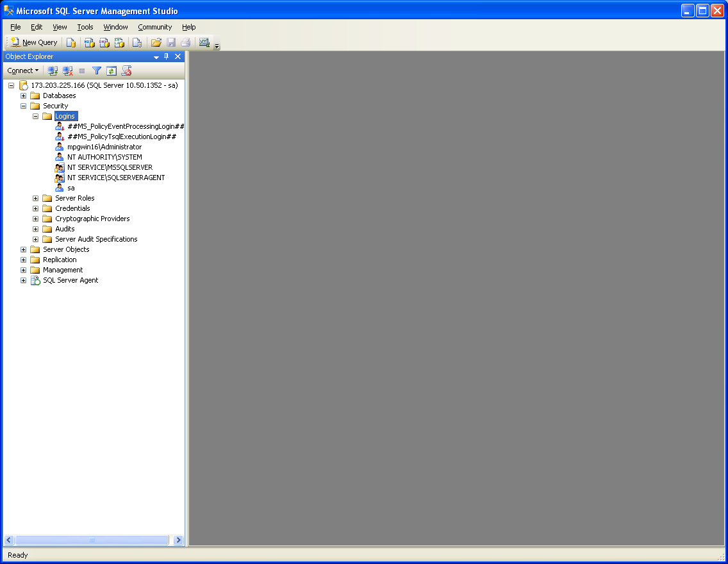Viewport: 728px width, 564px height.
Task: Click the Open File folder icon
Action: coord(156,43)
